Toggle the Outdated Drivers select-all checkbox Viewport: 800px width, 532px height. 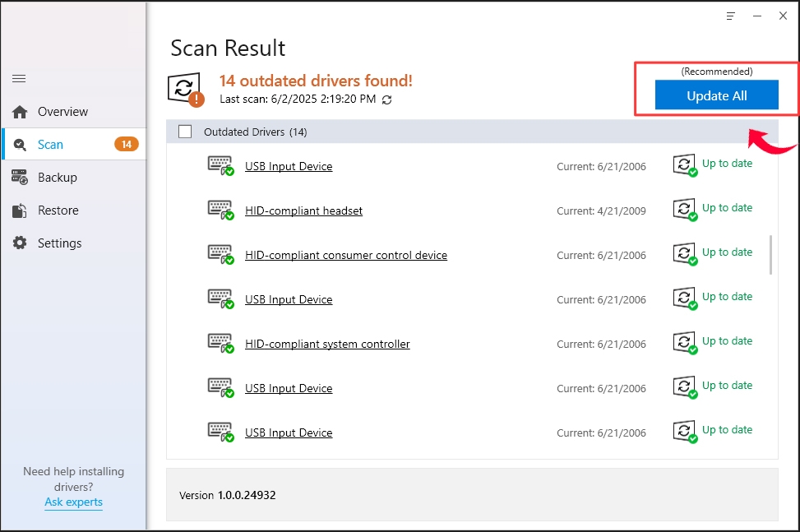pos(185,132)
